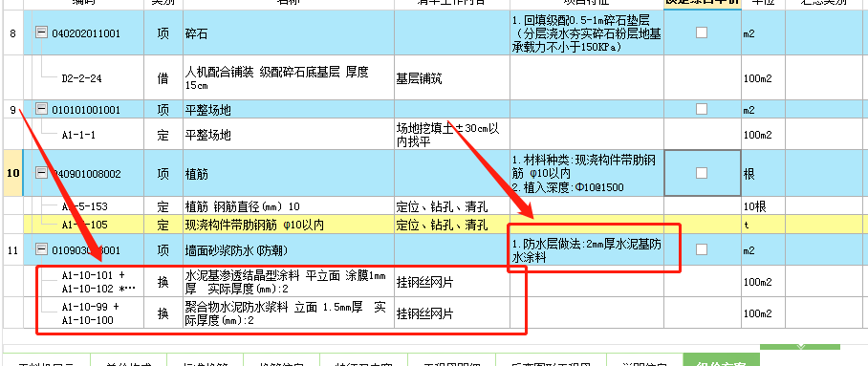Click work content 基层铺筑
The width and height of the screenshot is (868, 366).
coord(419,78)
